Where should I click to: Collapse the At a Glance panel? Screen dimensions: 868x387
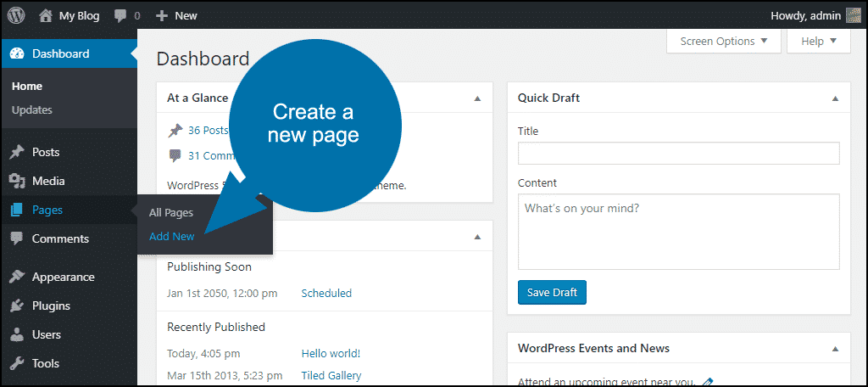(x=477, y=98)
